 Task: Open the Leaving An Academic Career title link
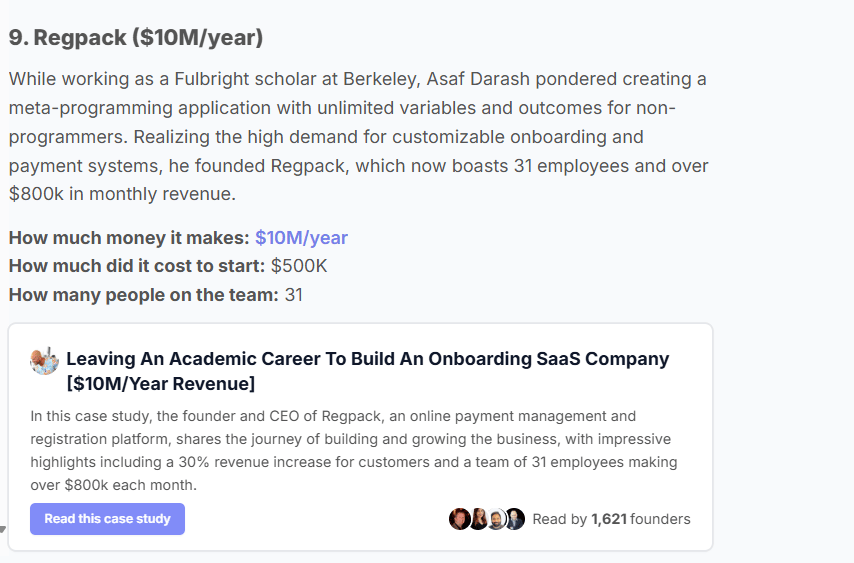(x=368, y=371)
